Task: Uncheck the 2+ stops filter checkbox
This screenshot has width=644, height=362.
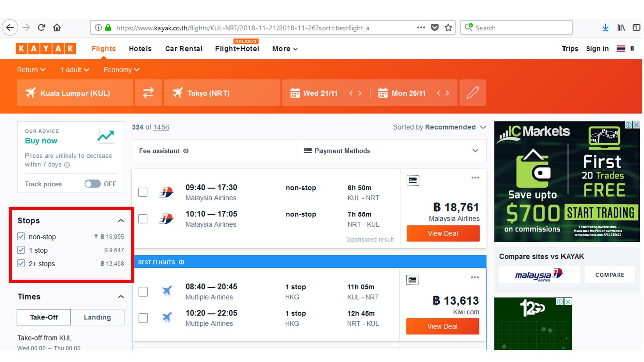Action: pos(21,264)
